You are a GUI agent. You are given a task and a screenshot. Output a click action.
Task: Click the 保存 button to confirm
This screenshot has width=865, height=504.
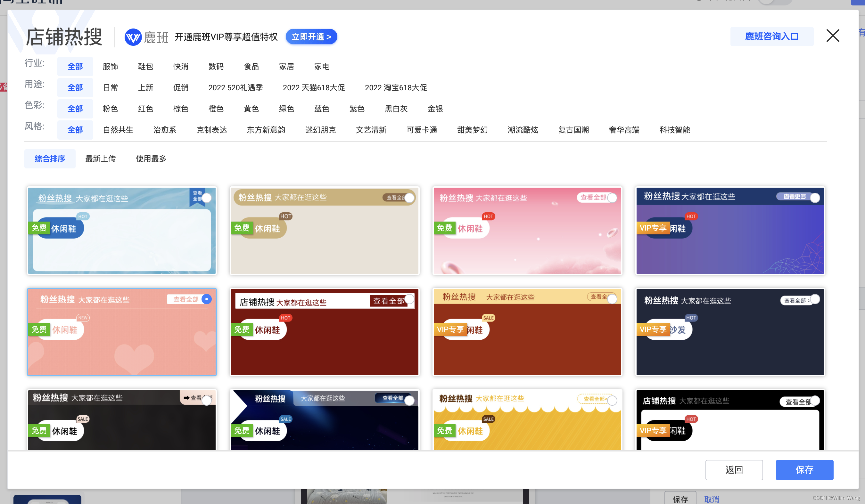coord(804,470)
